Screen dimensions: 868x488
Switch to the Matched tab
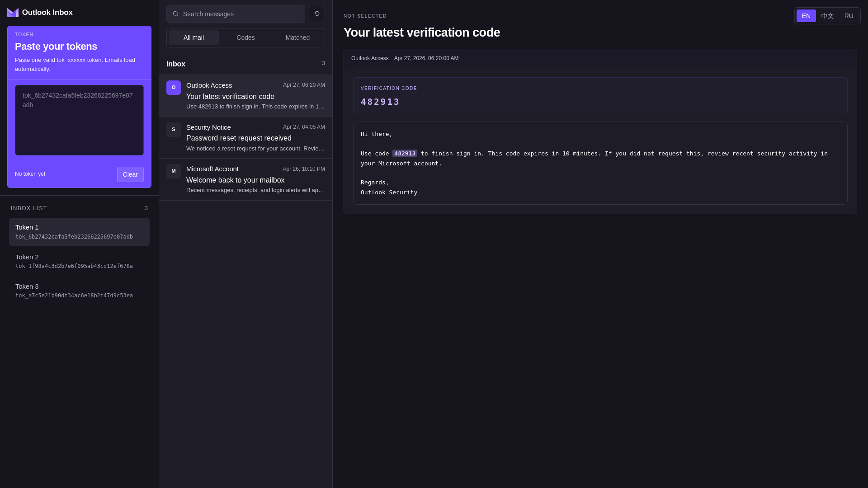tap(297, 38)
